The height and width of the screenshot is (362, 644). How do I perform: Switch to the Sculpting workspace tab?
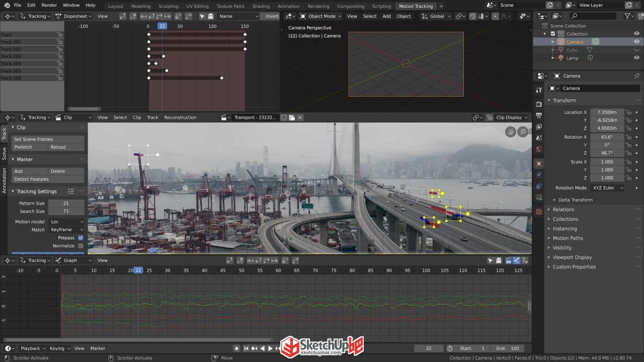pos(168,6)
